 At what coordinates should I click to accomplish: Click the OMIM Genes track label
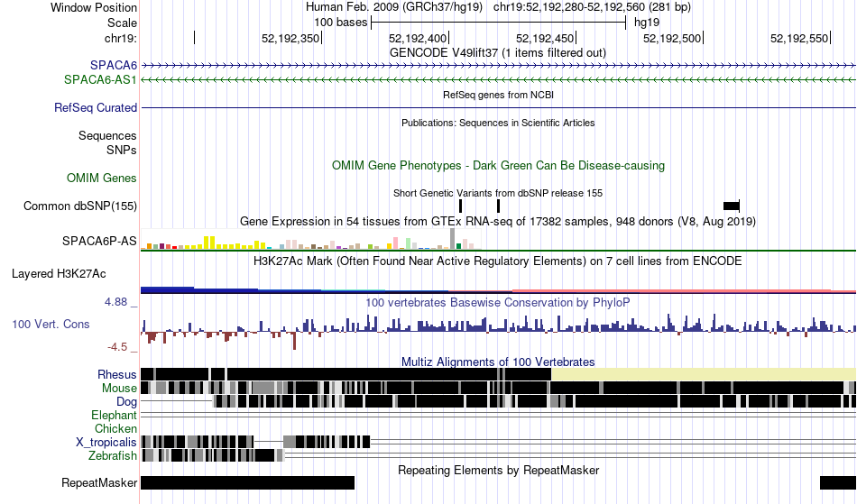[102, 178]
